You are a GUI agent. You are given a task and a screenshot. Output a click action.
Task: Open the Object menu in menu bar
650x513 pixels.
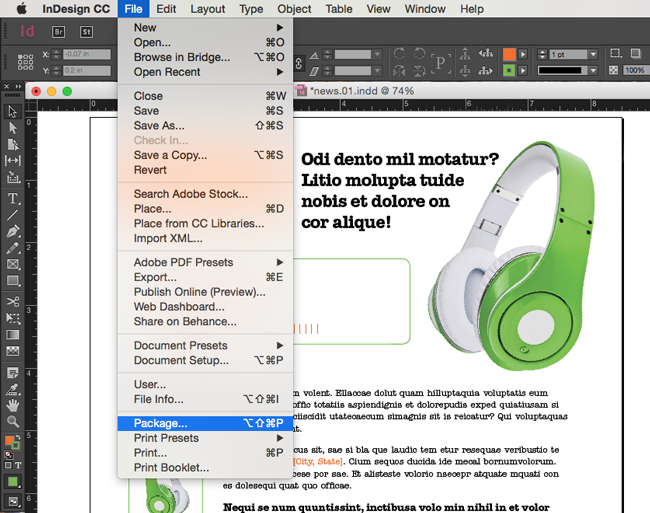(294, 9)
